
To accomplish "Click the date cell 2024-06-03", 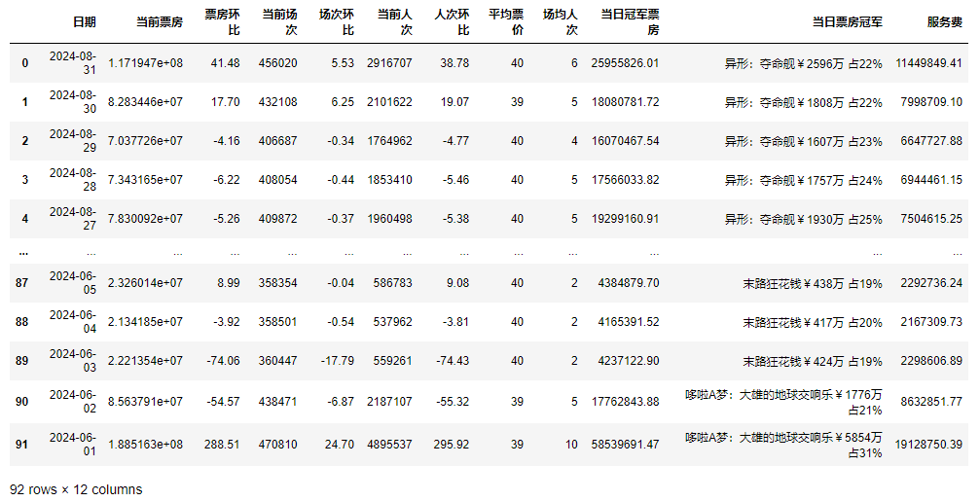I will coord(72,361).
